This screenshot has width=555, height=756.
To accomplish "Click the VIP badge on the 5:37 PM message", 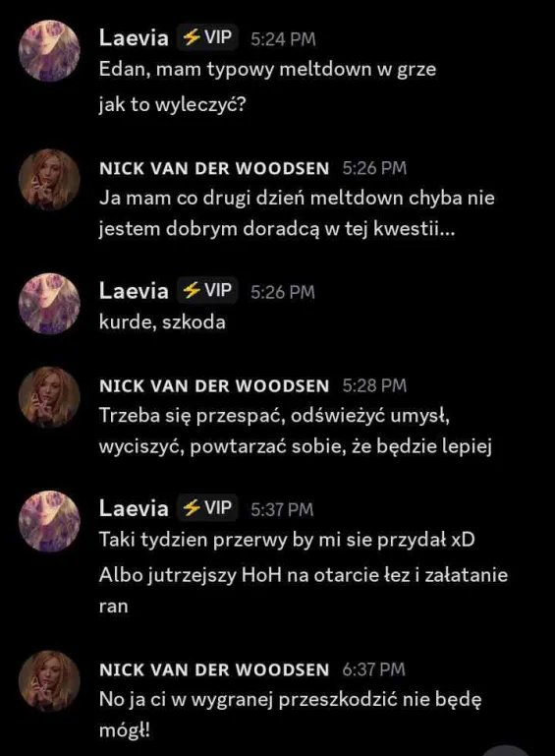I will click(207, 507).
